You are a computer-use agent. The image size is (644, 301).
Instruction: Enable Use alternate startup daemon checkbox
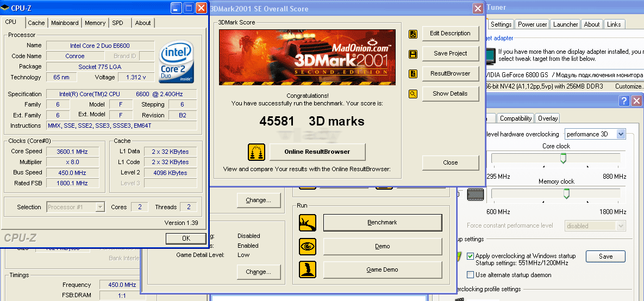click(470, 275)
